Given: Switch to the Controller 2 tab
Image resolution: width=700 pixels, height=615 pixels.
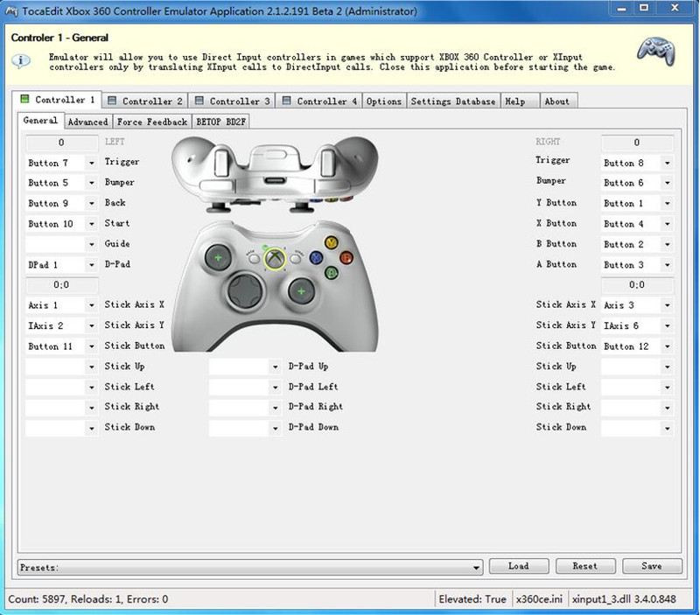Looking at the screenshot, I should (145, 101).
